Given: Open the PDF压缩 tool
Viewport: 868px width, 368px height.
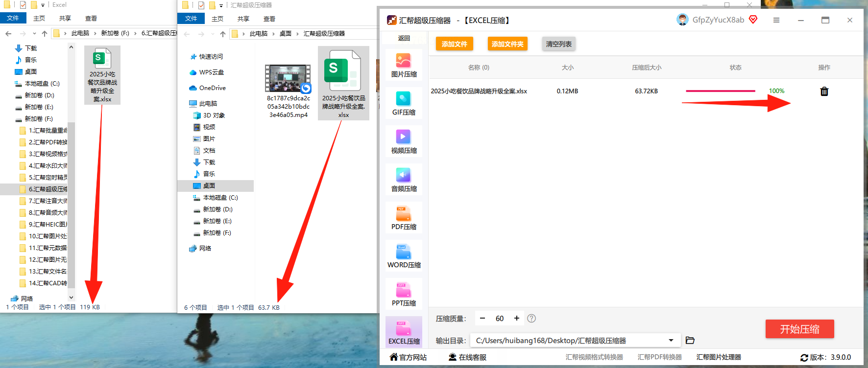Looking at the screenshot, I should point(404,218).
